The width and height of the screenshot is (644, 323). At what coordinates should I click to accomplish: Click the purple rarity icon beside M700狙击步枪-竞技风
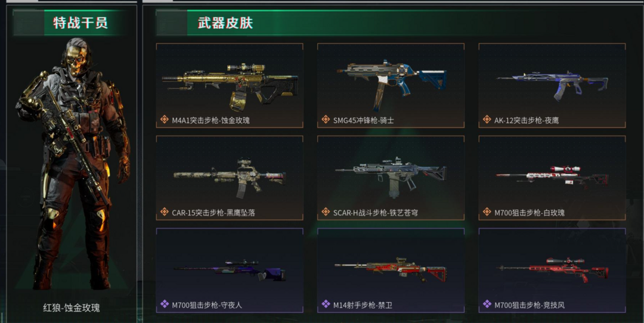487,304
